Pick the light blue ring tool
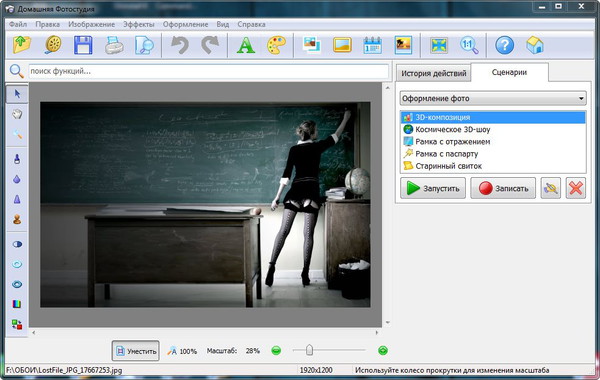The height and width of the screenshot is (380, 600). (x=17, y=264)
